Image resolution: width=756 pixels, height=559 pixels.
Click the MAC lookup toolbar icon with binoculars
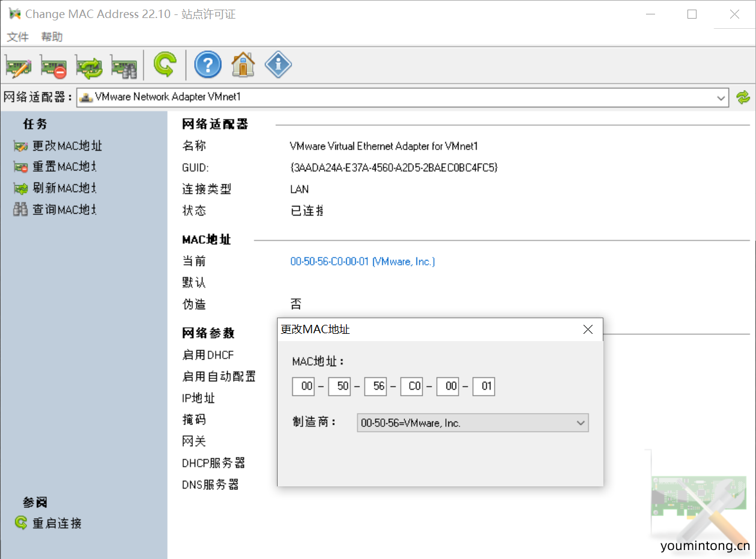pyautogui.click(x=124, y=65)
